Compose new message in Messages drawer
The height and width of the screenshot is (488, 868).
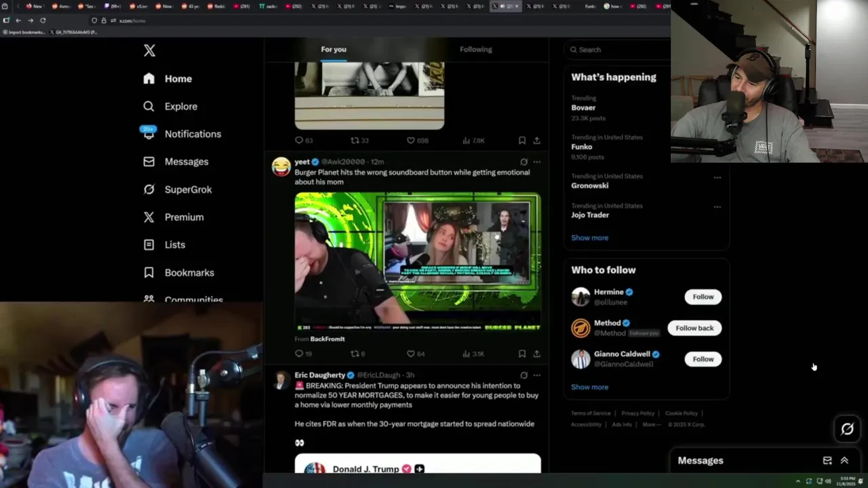coord(827,461)
